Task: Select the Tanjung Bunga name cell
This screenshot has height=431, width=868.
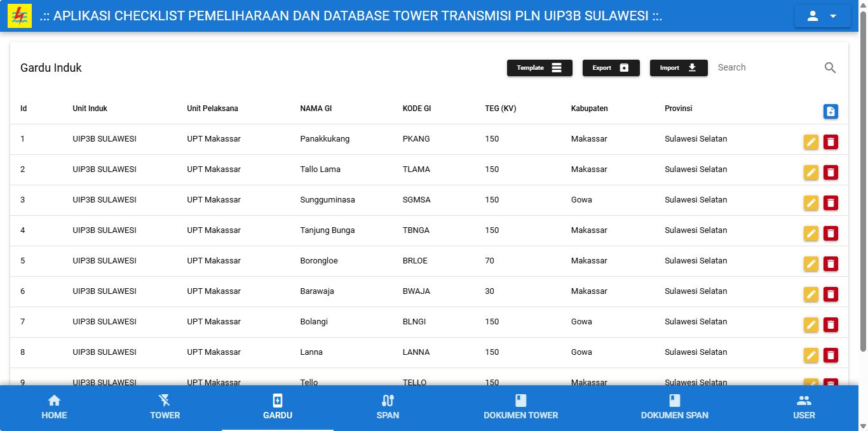Action: (327, 230)
